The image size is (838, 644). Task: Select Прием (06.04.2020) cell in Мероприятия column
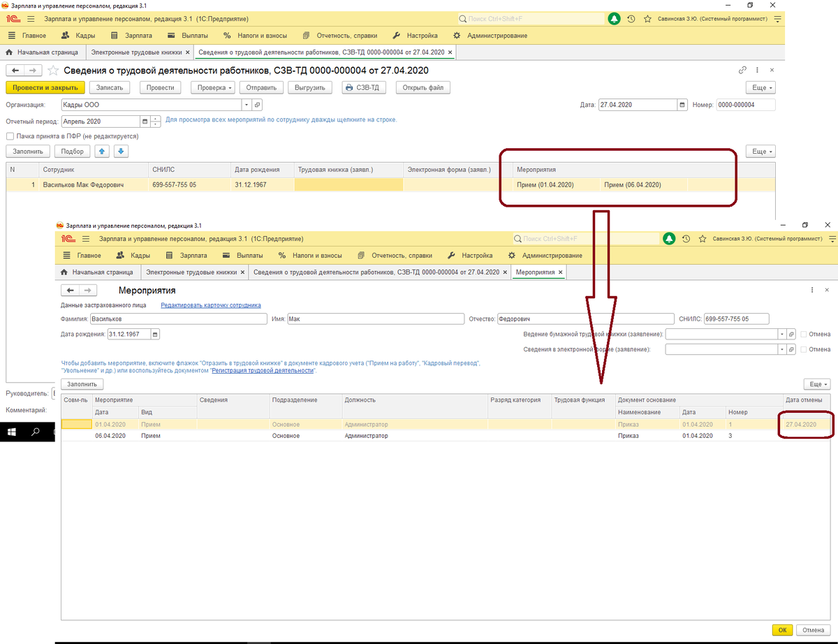coord(642,185)
